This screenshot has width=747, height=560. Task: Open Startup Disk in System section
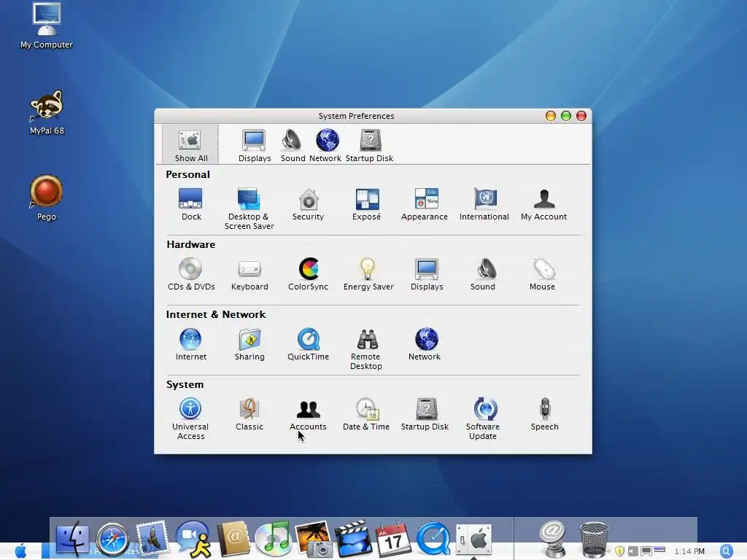click(x=425, y=414)
